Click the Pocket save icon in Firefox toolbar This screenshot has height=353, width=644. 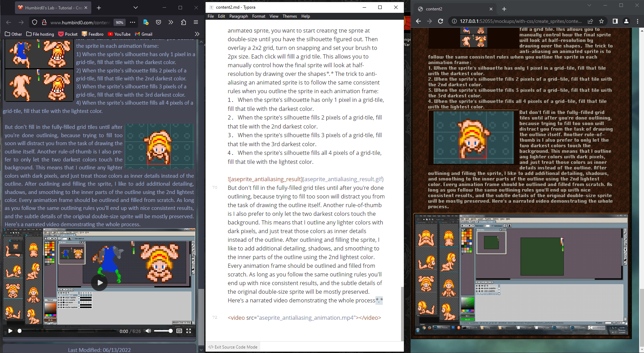158,22
